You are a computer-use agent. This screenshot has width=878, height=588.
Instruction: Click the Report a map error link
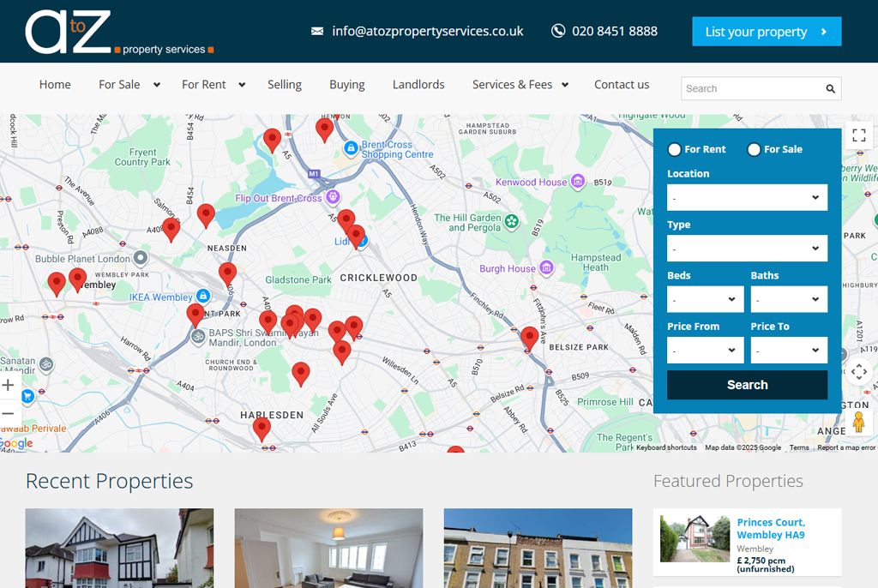pos(846,447)
